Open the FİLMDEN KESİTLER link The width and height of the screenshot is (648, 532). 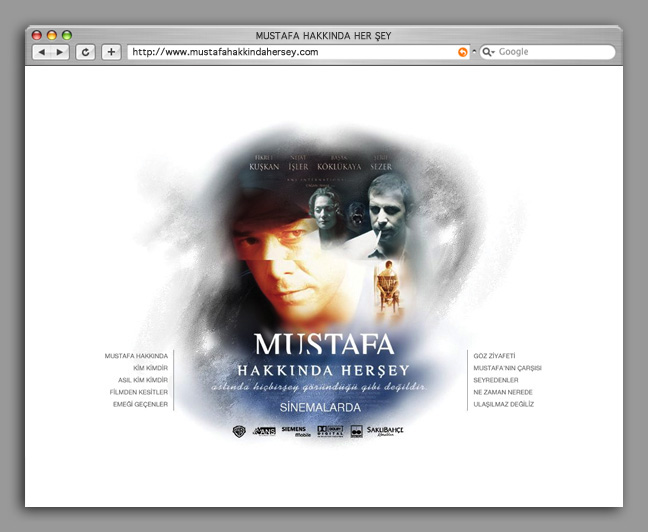click(139, 392)
